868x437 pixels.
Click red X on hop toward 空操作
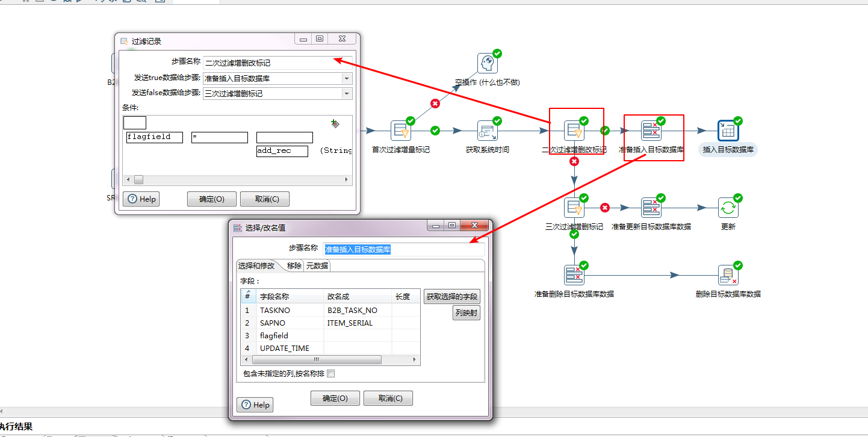click(435, 104)
